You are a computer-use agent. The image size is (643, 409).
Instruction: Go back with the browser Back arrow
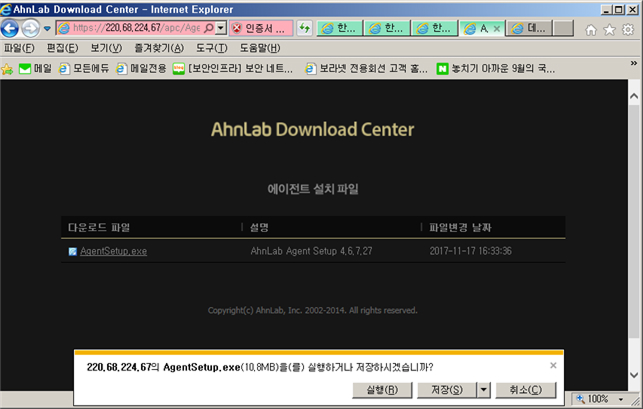point(10,28)
